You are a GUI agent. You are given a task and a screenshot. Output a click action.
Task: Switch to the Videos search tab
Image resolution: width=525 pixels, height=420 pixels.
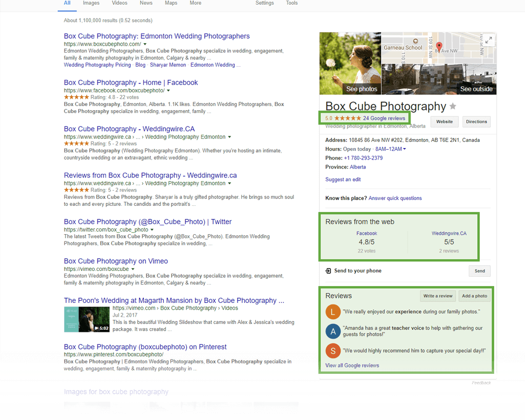(x=120, y=3)
